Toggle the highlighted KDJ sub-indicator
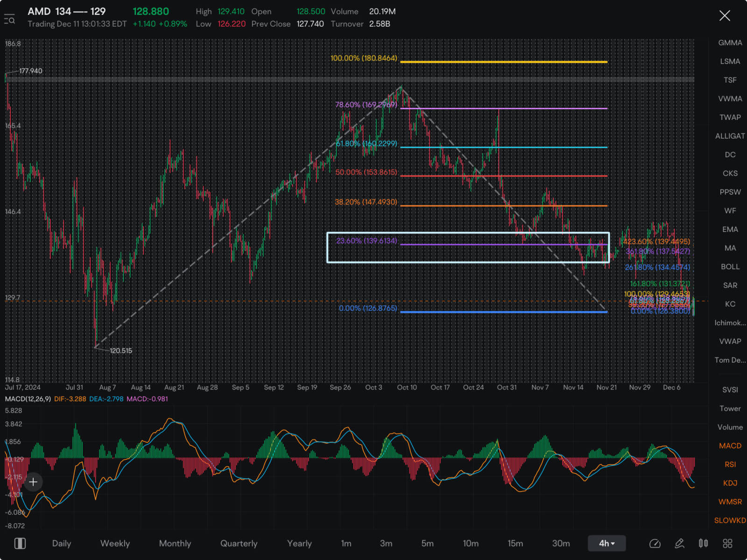The width and height of the screenshot is (747, 560). (730, 483)
